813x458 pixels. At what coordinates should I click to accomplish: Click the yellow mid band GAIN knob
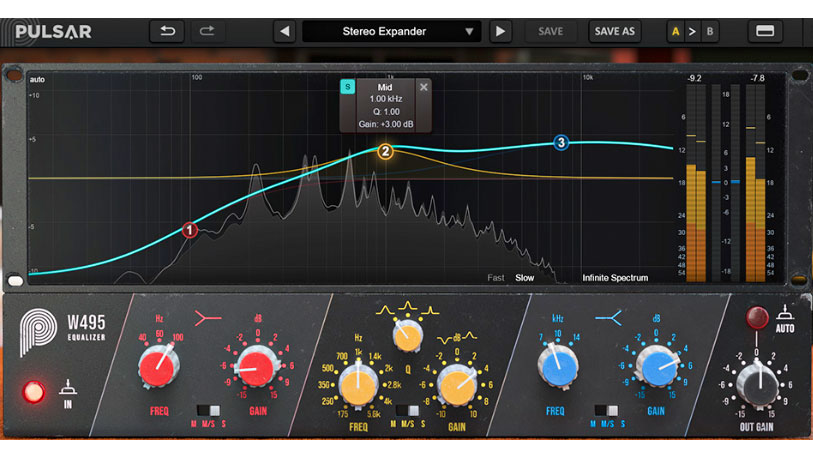pyautogui.click(x=457, y=385)
